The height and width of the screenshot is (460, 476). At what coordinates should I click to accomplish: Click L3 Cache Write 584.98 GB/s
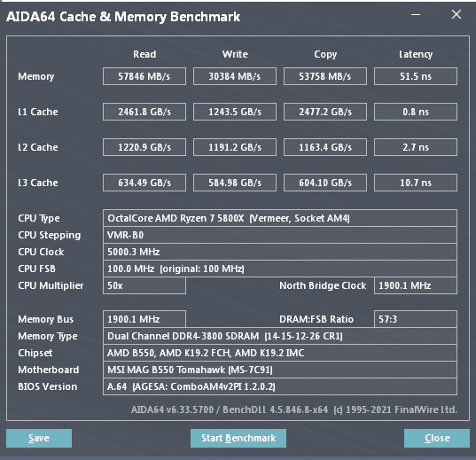[235, 183]
